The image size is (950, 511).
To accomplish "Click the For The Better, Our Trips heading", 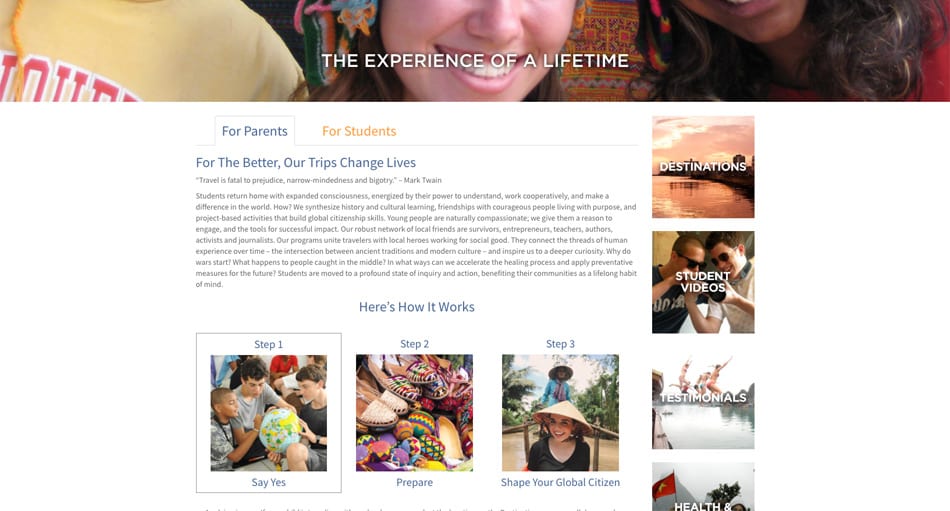I will [x=305, y=162].
